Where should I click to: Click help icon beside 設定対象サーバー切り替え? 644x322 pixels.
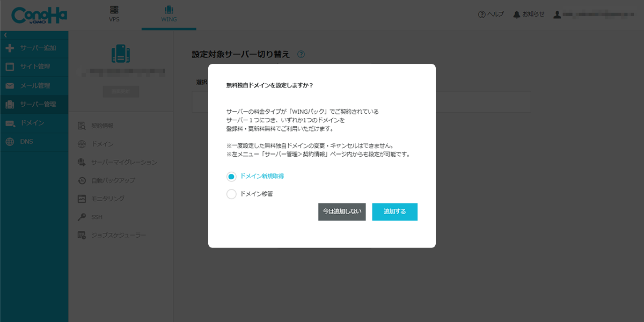pos(301,54)
